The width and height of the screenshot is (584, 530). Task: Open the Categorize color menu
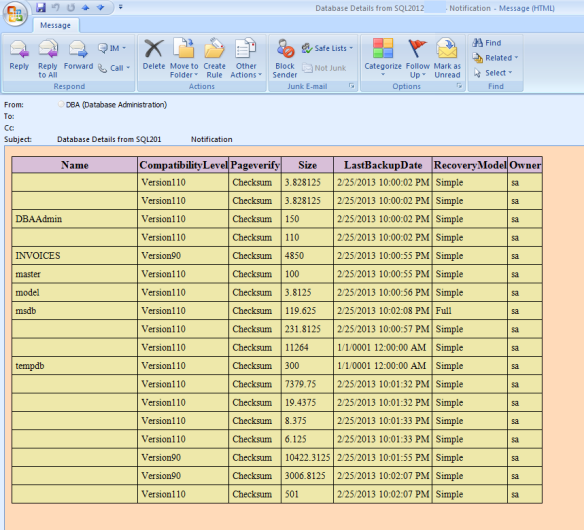point(383,58)
